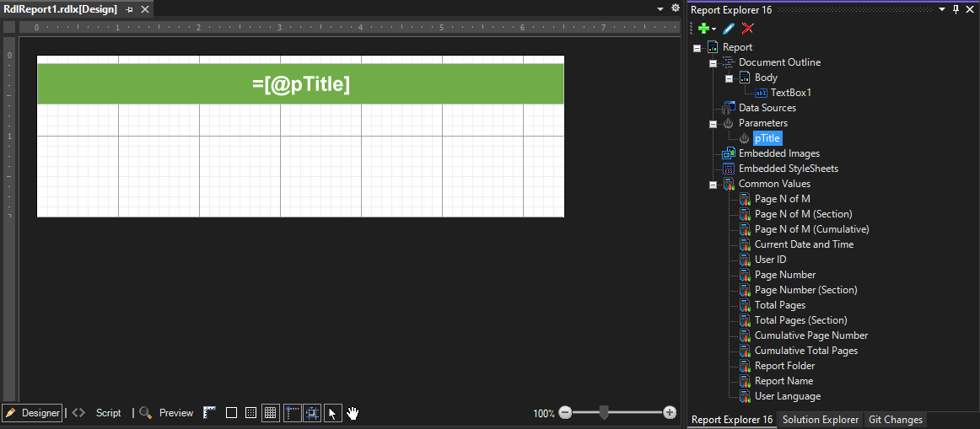Delete selected item with red X icon

point(747,29)
